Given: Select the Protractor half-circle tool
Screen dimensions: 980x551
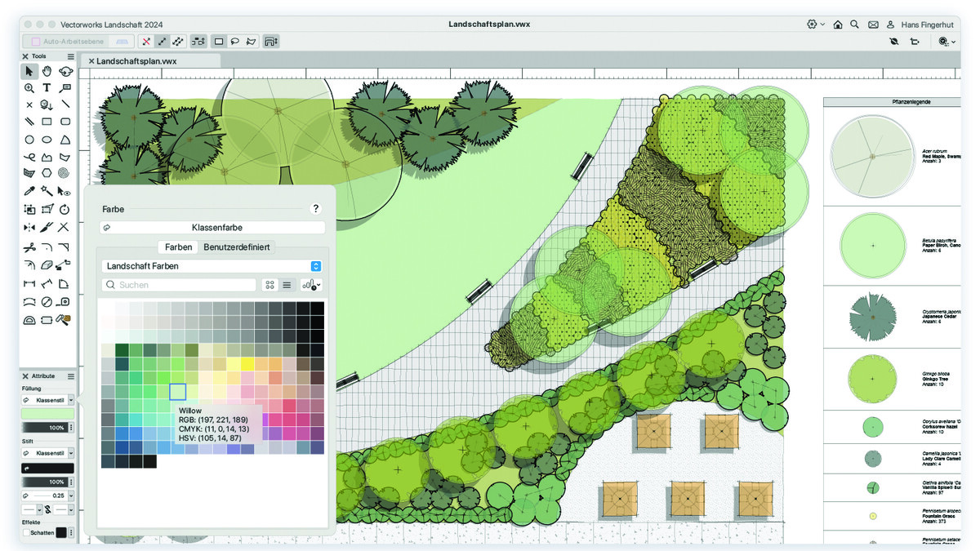Looking at the screenshot, I should pyautogui.click(x=29, y=320).
